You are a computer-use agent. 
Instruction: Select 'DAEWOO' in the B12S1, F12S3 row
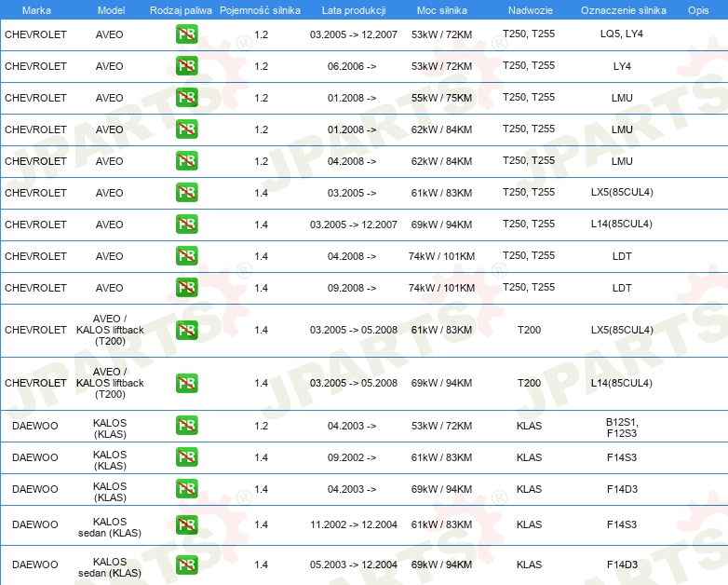35,426
